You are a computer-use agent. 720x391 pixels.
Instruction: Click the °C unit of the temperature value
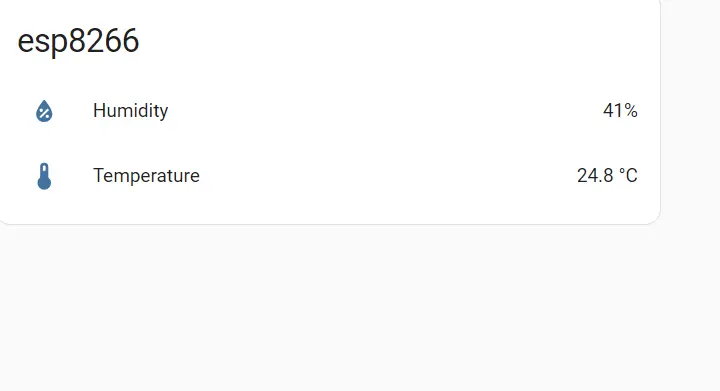coord(628,176)
